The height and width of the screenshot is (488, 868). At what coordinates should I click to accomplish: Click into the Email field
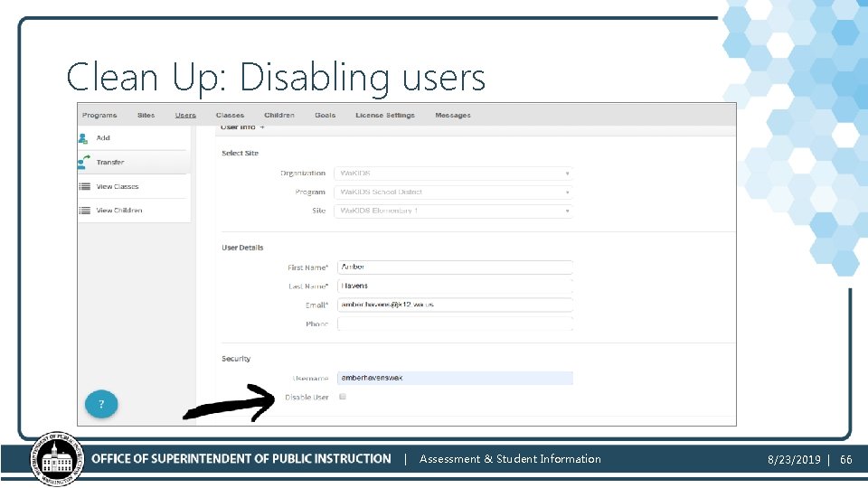[455, 305]
